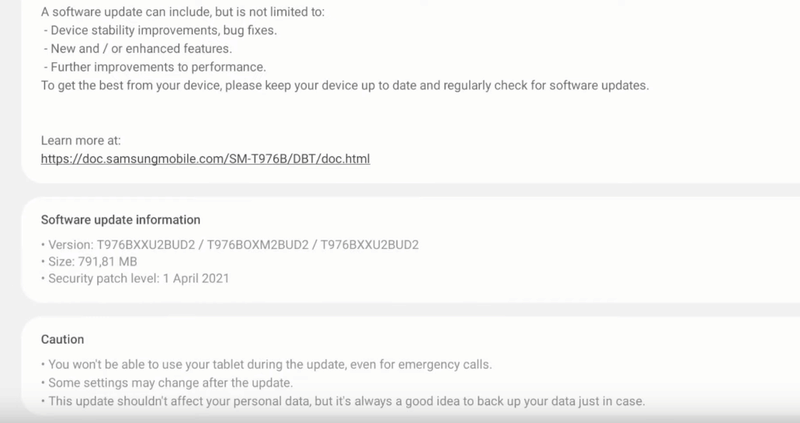
Task: Click the 'Learn more at:' label
Action: (80, 140)
